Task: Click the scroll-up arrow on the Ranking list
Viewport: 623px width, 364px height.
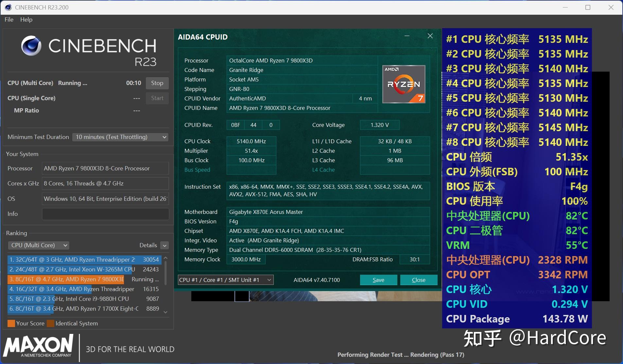Action: pos(166,258)
